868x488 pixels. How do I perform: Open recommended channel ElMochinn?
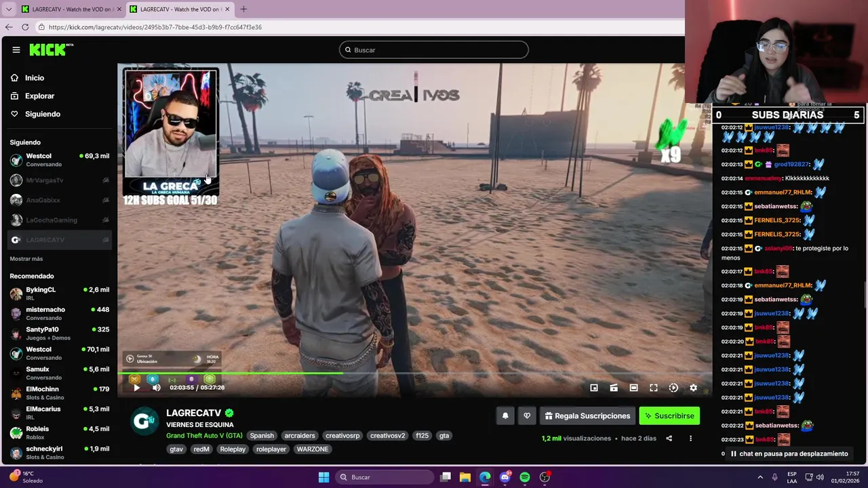pos(60,393)
